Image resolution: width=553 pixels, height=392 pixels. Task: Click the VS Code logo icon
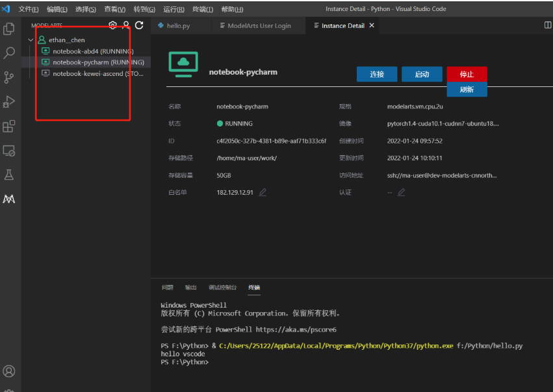pos(6,9)
